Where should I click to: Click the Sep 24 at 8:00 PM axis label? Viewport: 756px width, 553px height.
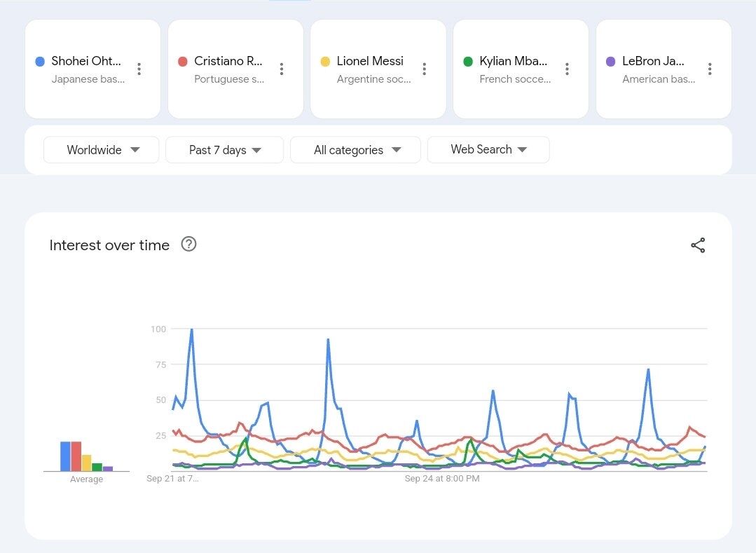pyautogui.click(x=442, y=479)
